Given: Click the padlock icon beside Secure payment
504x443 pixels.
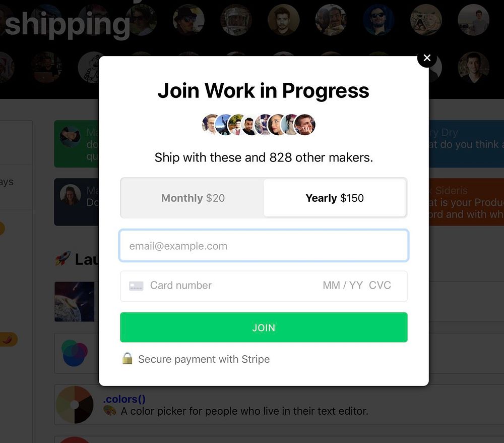Looking at the screenshot, I should [128, 358].
